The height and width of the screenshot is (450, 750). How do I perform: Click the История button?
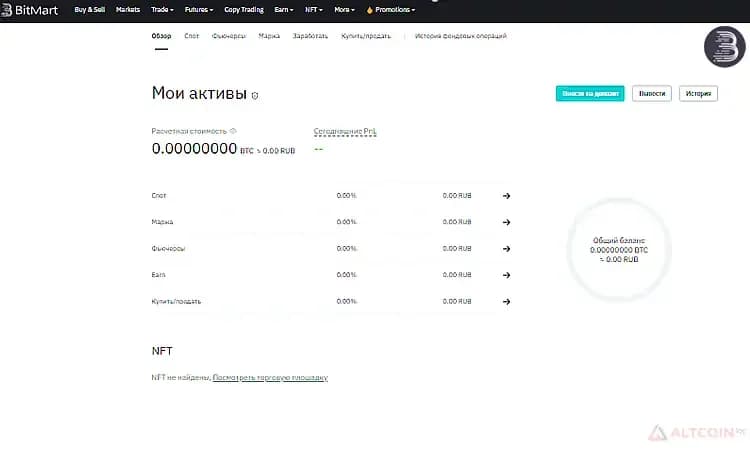(x=698, y=93)
